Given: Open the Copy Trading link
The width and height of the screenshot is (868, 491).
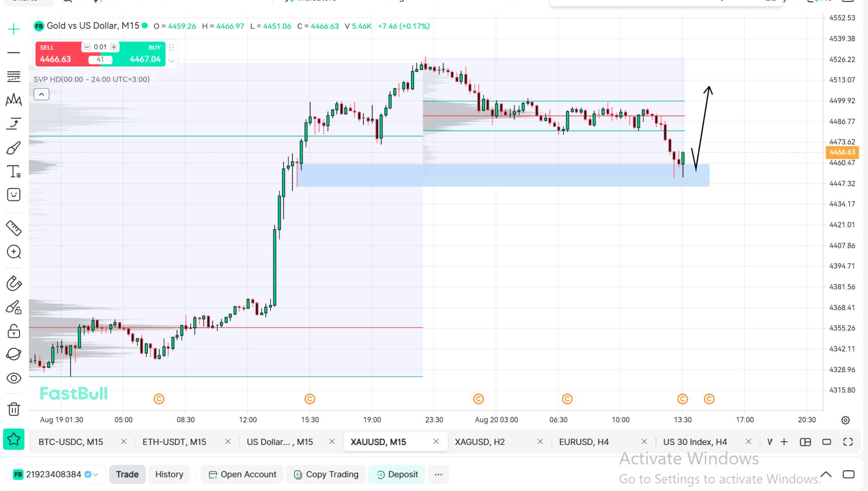Looking at the screenshot, I should (326, 474).
